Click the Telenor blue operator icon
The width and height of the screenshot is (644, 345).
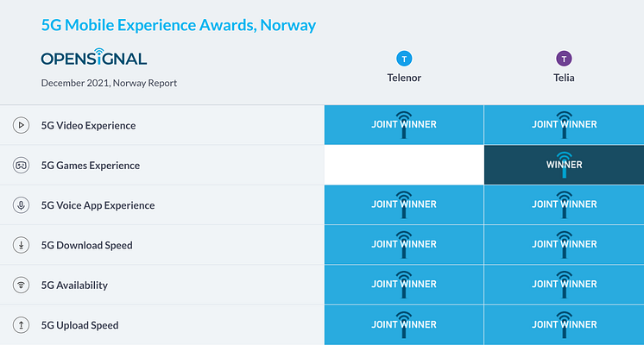click(404, 59)
